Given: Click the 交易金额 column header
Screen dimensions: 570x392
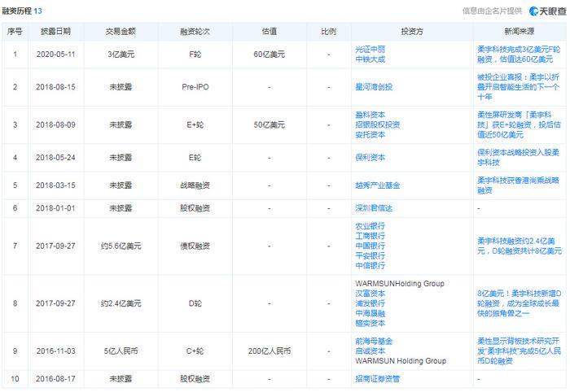Looking at the screenshot, I should click(121, 32).
